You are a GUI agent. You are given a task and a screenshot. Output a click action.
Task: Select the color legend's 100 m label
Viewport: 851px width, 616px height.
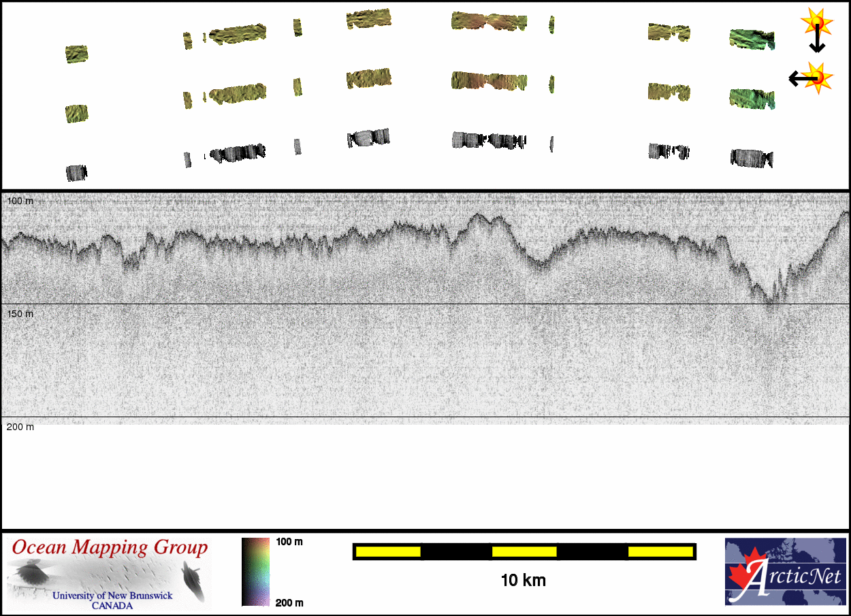[x=289, y=542]
